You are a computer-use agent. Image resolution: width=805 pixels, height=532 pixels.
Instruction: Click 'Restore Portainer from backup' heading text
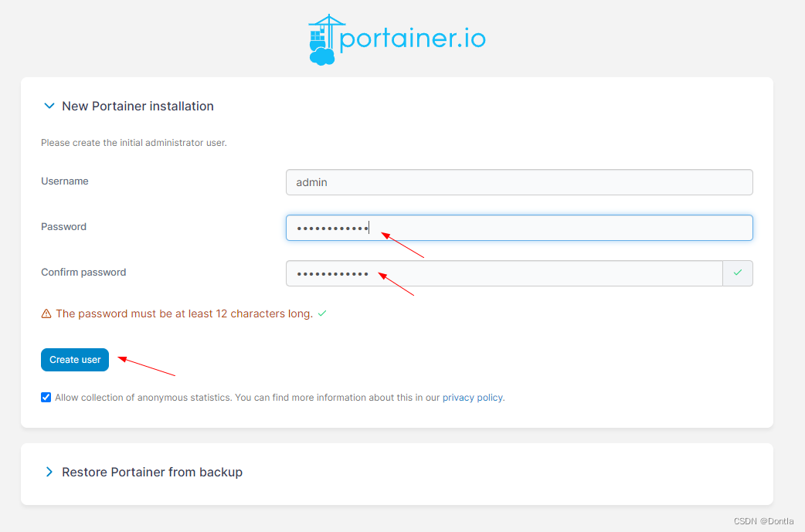pyautogui.click(x=152, y=472)
